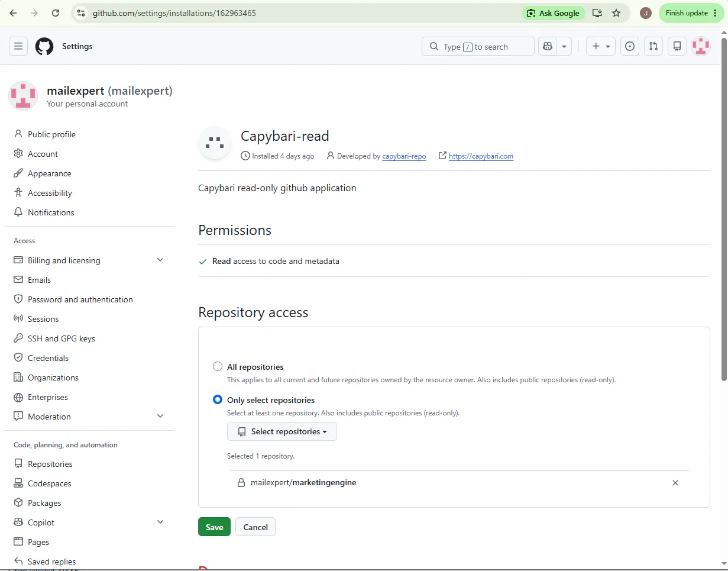The width and height of the screenshot is (728, 571).
Task: Open the hamburger navigation menu
Action: [x=18, y=46]
